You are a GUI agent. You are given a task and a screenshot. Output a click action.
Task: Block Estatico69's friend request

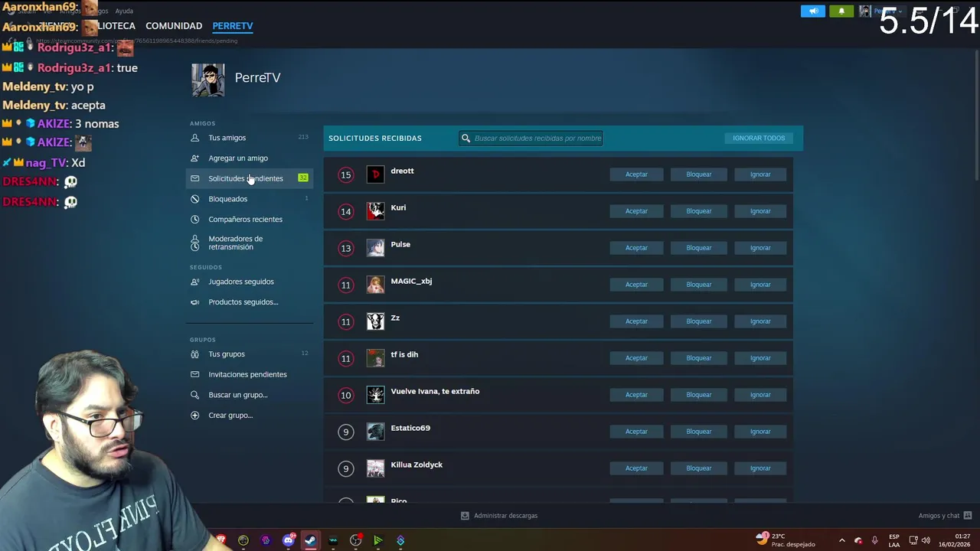698,432
